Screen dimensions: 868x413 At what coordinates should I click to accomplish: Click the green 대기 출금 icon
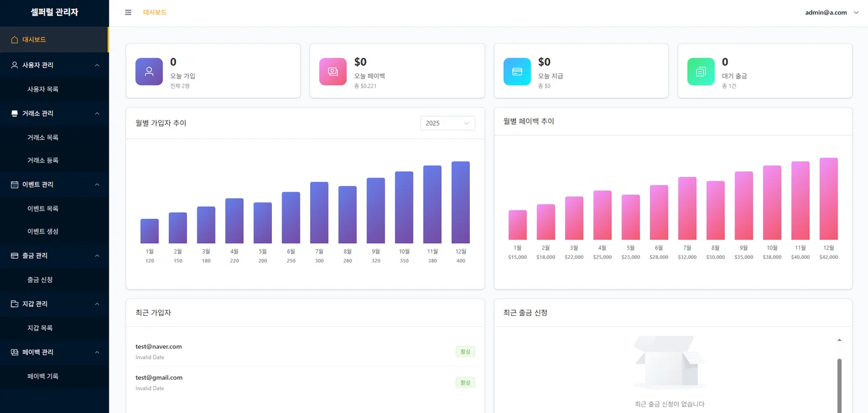tap(701, 72)
